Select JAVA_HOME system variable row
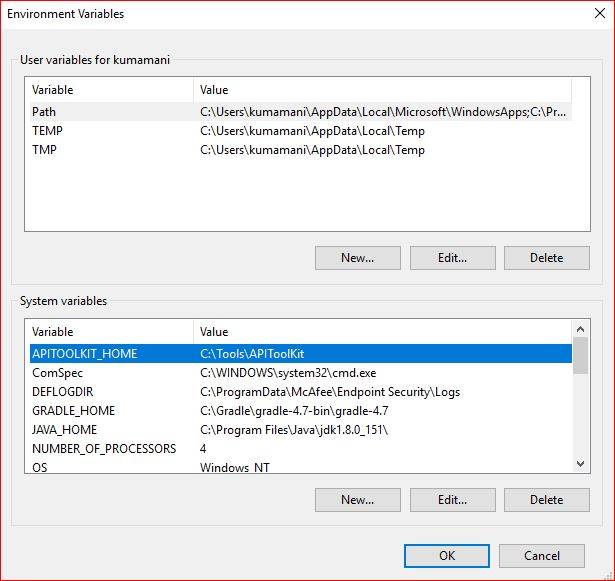This screenshot has height=581, width=615. pos(300,430)
